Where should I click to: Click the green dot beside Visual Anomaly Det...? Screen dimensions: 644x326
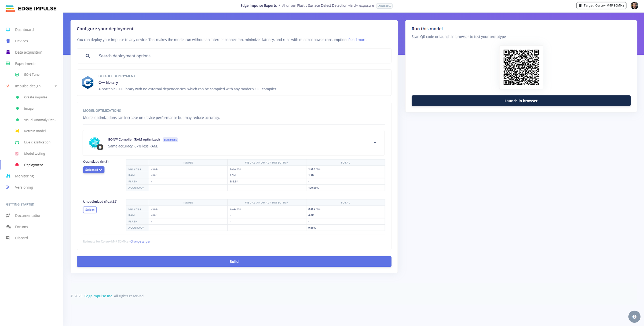tap(17, 120)
